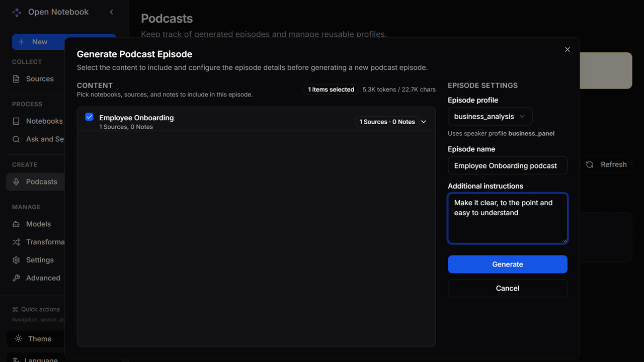Expand the Employee Onboarding sources chevron
Image resolution: width=644 pixels, height=362 pixels.
tap(424, 122)
